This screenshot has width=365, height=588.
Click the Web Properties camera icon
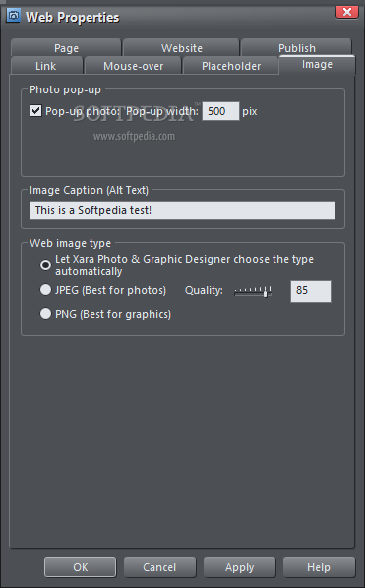(x=13, y=16)
